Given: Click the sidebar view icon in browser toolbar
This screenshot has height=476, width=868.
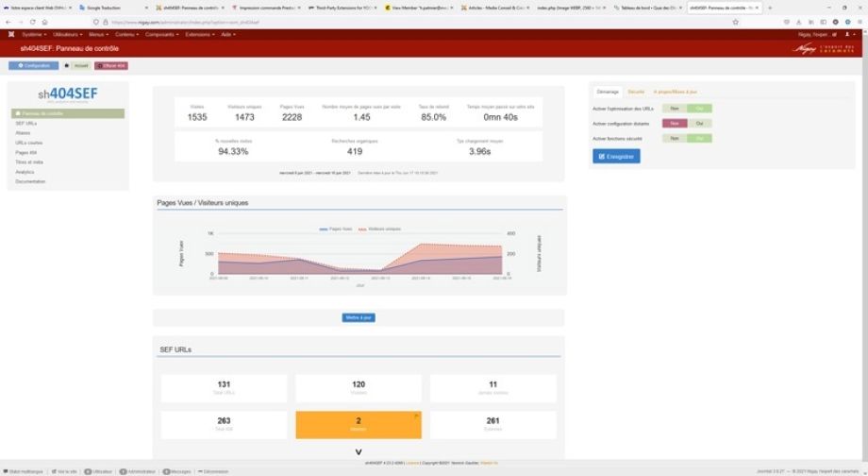Looking at the screenshot, I should pos(823,22).
